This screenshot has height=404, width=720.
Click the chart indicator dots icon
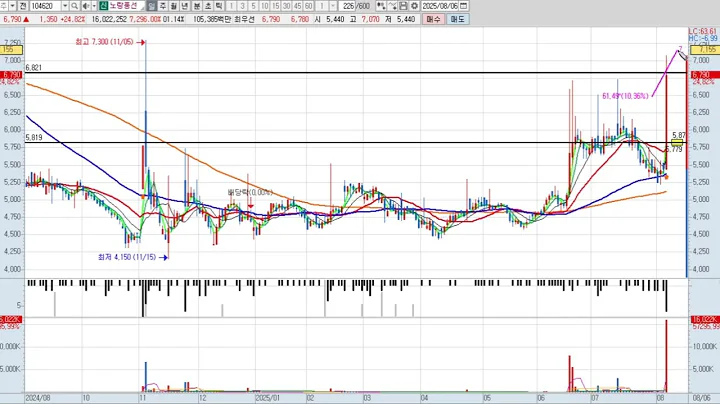[381, 6]
